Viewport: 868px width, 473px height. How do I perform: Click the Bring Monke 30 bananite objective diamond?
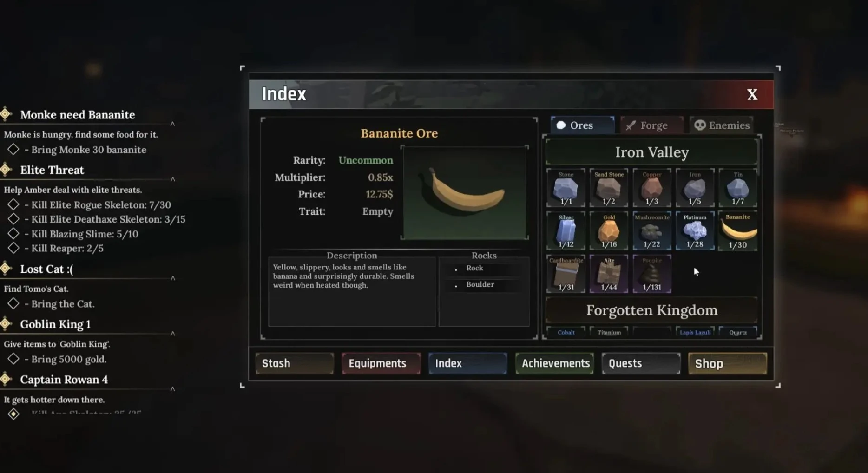click(13, 149)
